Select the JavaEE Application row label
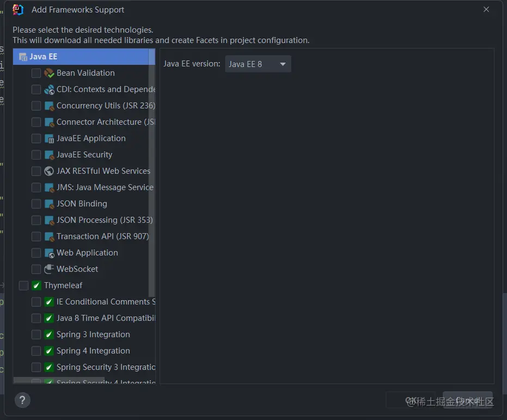 (x=91, y=138)
